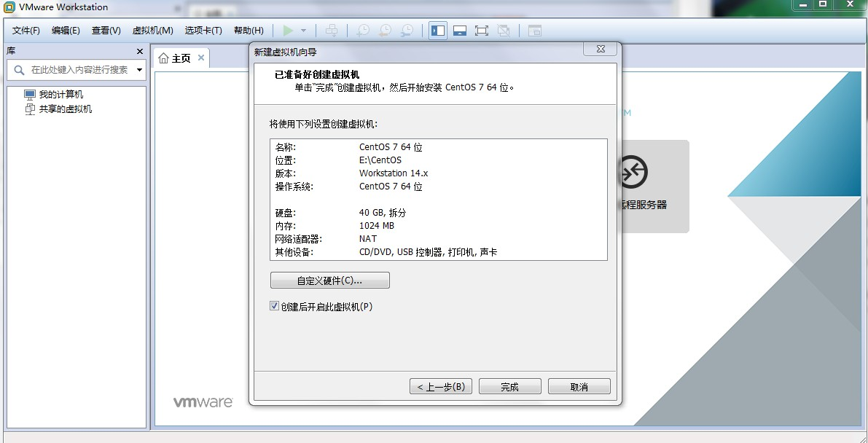Open the snapshot manager wrench icon
868x443 pixels.
(407, 31)
